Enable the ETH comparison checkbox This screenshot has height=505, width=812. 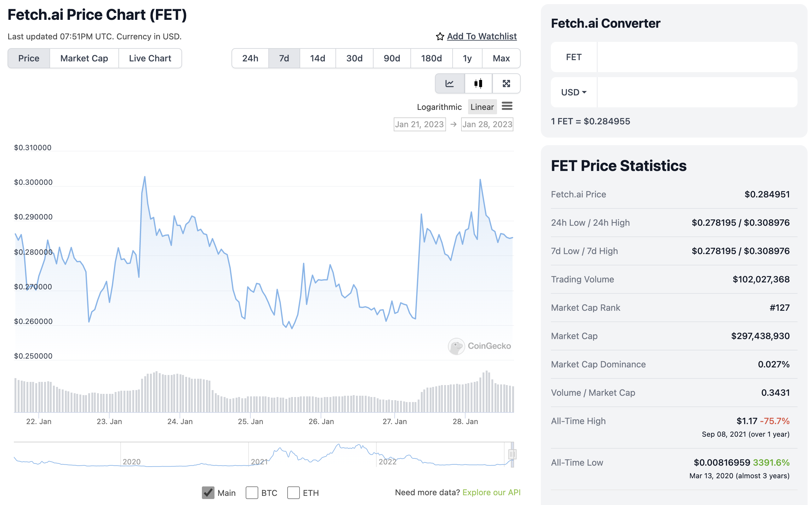[293, 493]
